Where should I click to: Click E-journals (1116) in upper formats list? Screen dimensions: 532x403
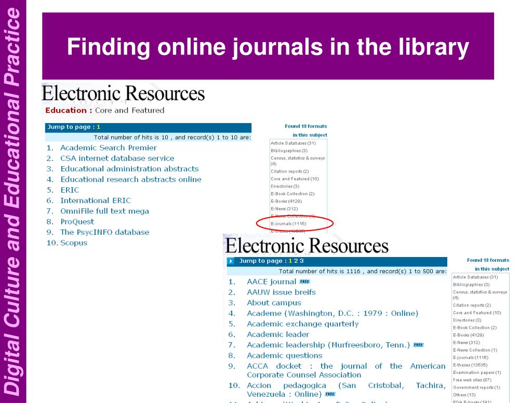288,223
